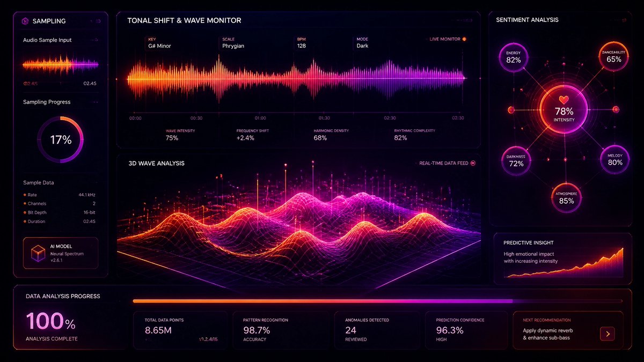The image size is (644, 362).
Task: Click the Sampling Progress 17% ring
Action: (x=61, y=140)
